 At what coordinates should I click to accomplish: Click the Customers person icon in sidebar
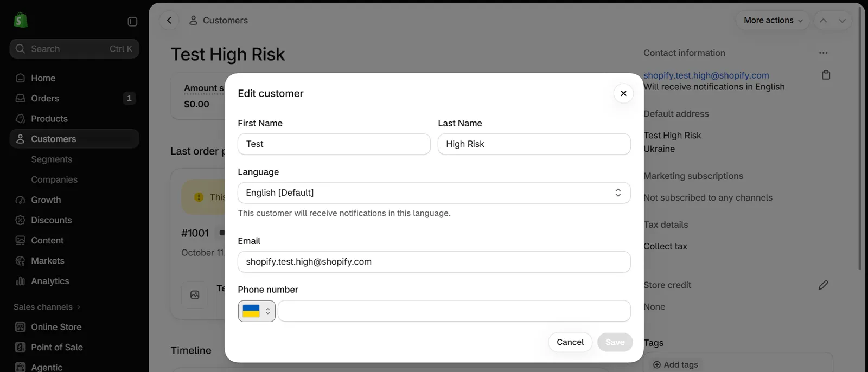pos(20,139)
